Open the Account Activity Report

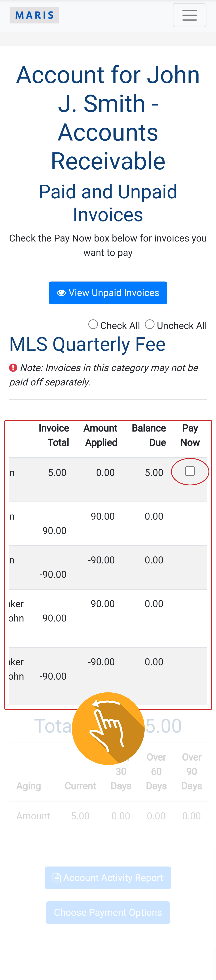[108, 878]
